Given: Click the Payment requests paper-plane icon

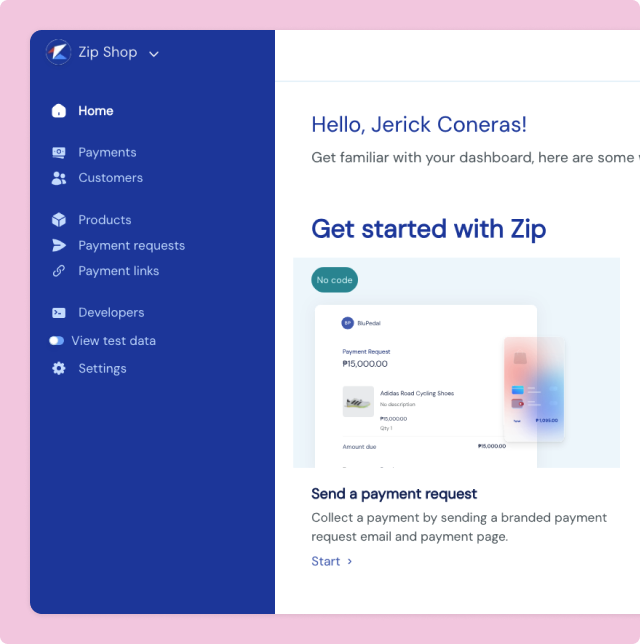Looking at the screenshot, I should [59, 245].
